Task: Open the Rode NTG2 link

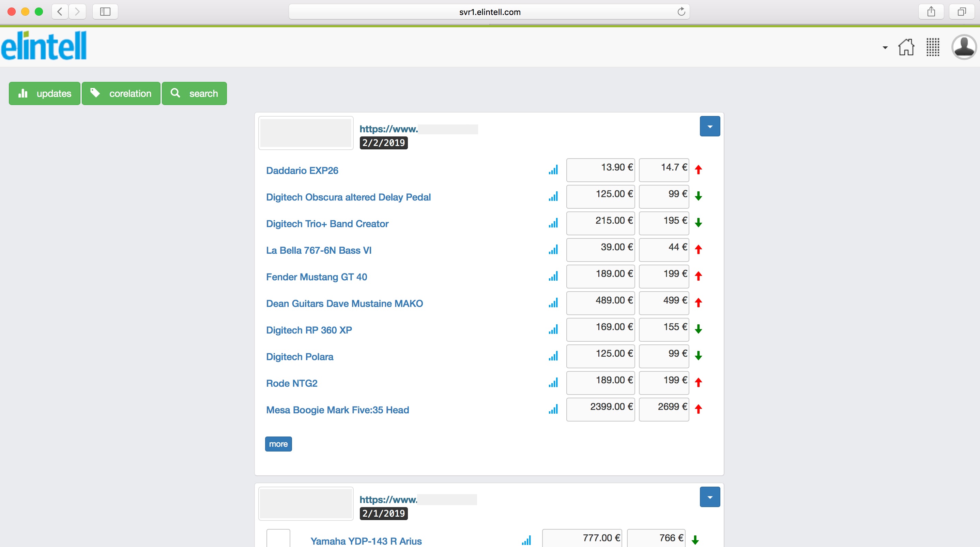Action: (292, 384)
